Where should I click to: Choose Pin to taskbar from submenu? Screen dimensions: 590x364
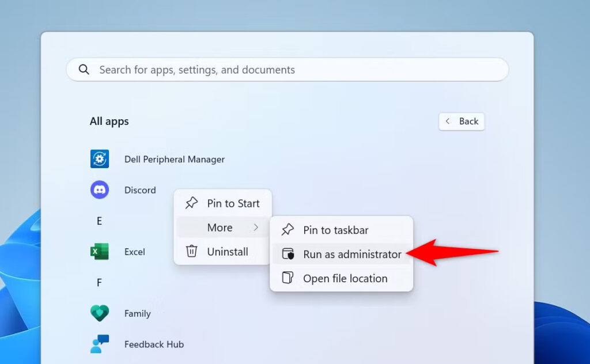(341, 230)
